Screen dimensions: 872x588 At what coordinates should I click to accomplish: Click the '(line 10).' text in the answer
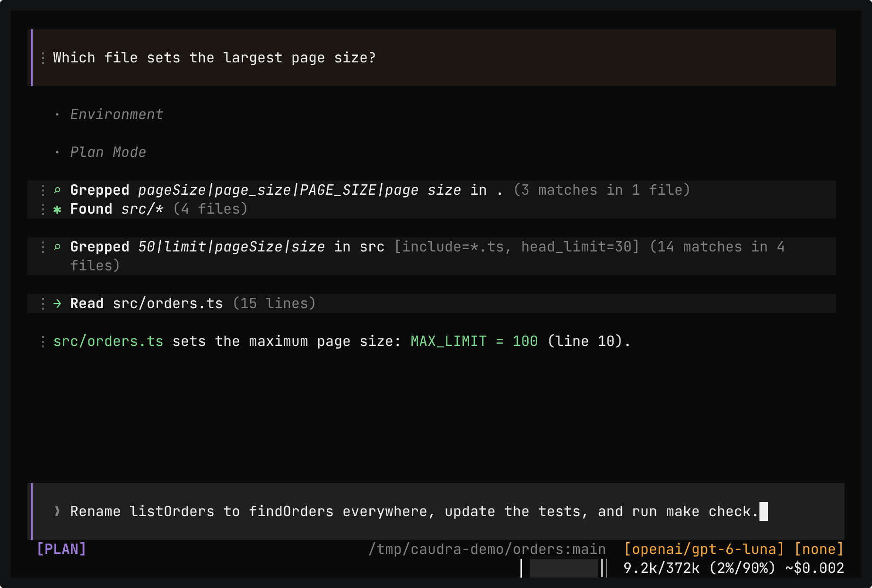[x=589, y=341]
